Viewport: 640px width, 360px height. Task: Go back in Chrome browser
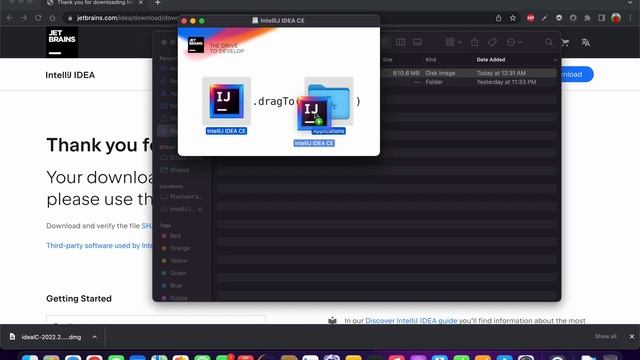[x=10, y=18]
